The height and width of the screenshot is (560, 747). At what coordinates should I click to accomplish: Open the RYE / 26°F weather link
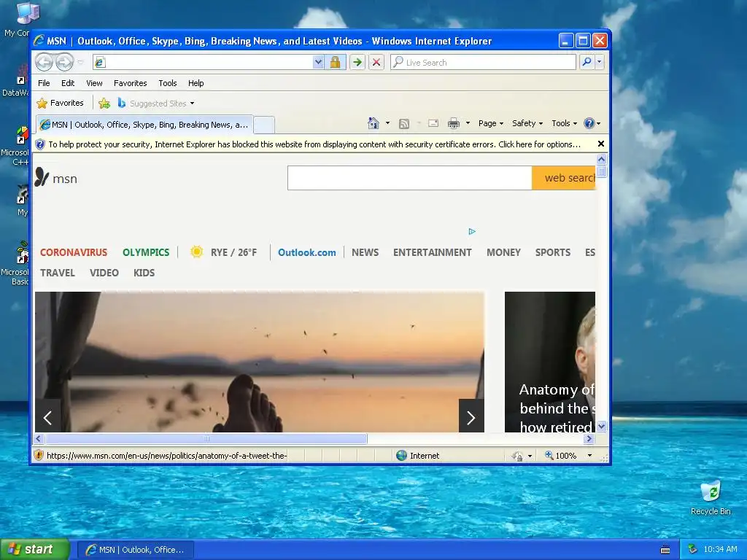coord(233,252)
